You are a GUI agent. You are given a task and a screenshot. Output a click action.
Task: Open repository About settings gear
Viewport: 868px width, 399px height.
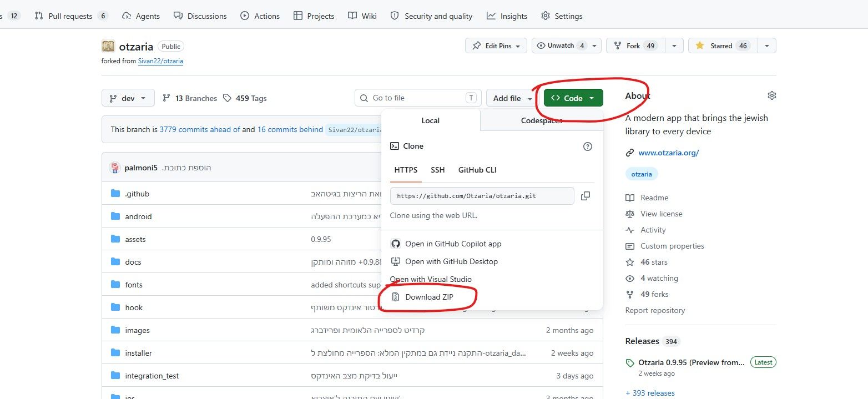point(771,95)
